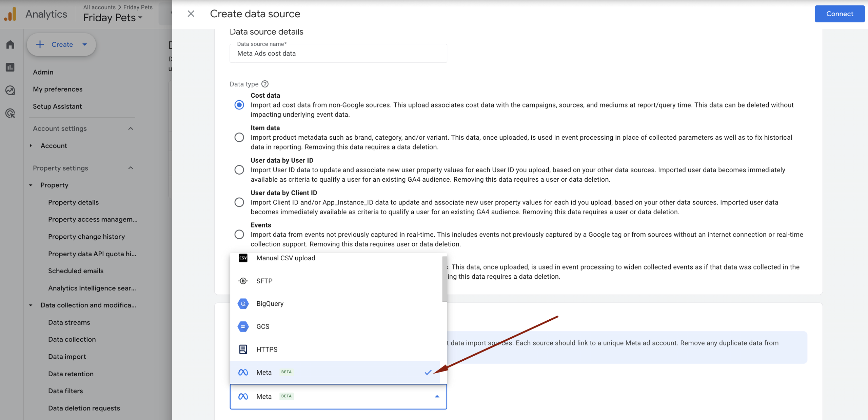The width and height of the screenshot is (868, 420).
Task: Select the Item data radio button
Action: click(239, 137)
